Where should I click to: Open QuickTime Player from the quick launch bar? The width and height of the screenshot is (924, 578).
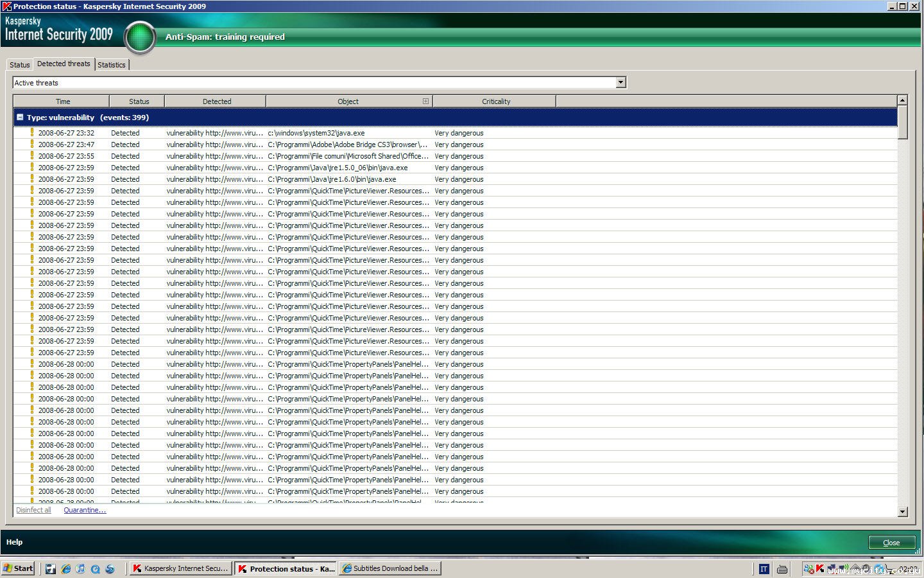tap(95, 569)
